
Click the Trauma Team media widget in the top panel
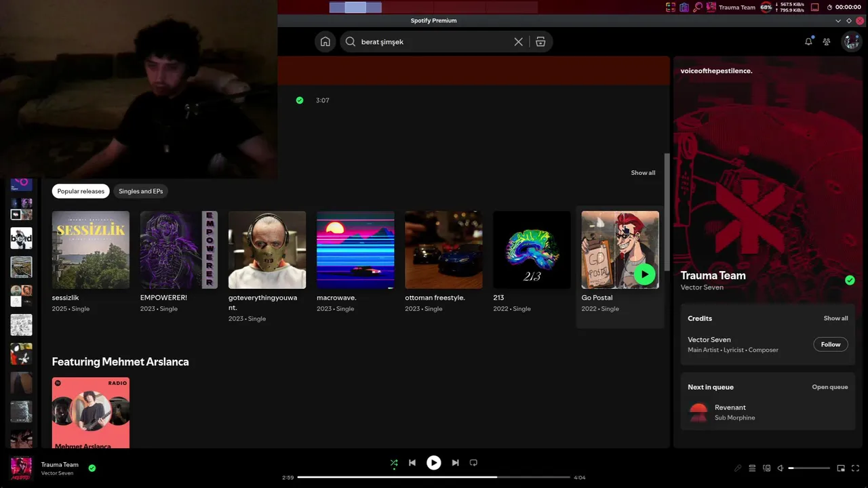coord(731,7)
